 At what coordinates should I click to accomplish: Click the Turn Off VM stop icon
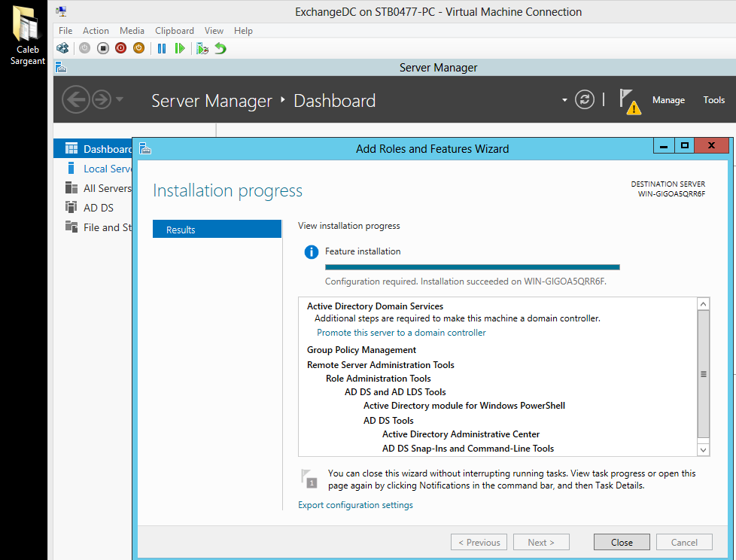[x=103, y=48]
